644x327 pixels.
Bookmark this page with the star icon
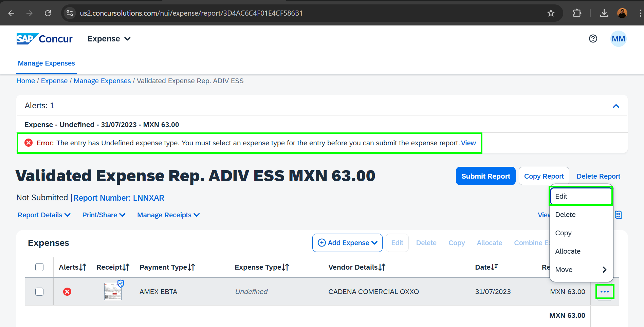pyautogui.click(x=551, y=13)
